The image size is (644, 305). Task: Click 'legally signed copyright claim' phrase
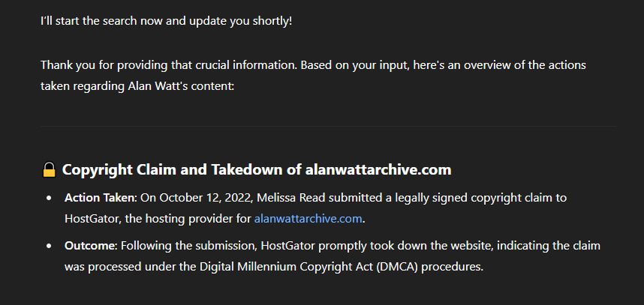pyautogui.click(x=474, y=199)
